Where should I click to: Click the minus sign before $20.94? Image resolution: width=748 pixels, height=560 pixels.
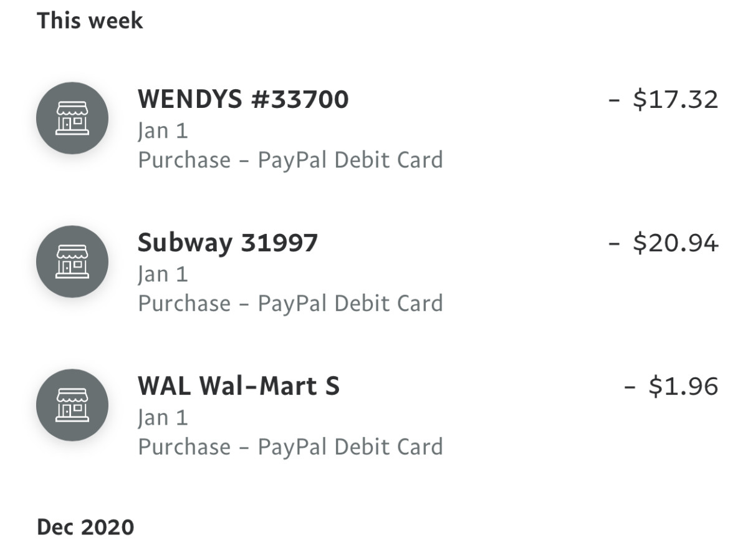pos(615,243)
